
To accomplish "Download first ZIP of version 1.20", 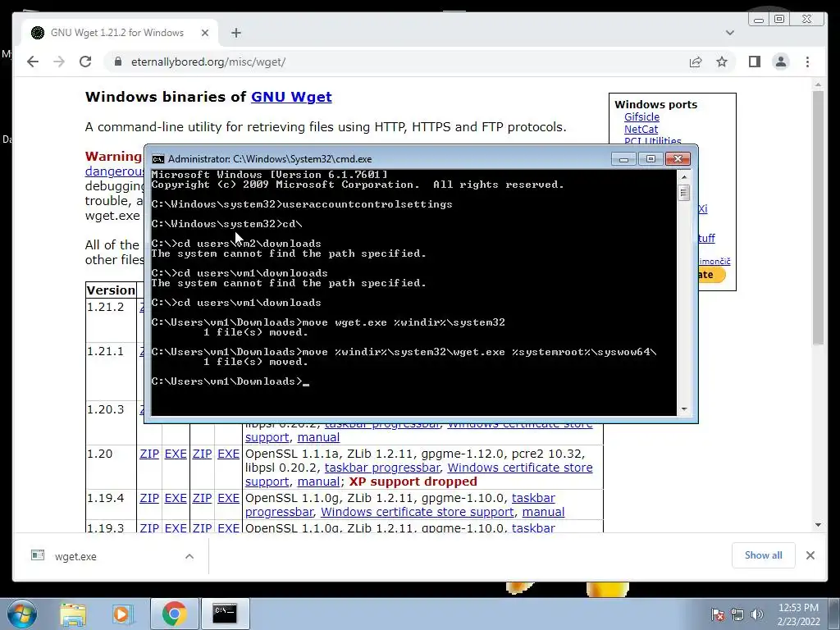I will (x=149, y=454).
